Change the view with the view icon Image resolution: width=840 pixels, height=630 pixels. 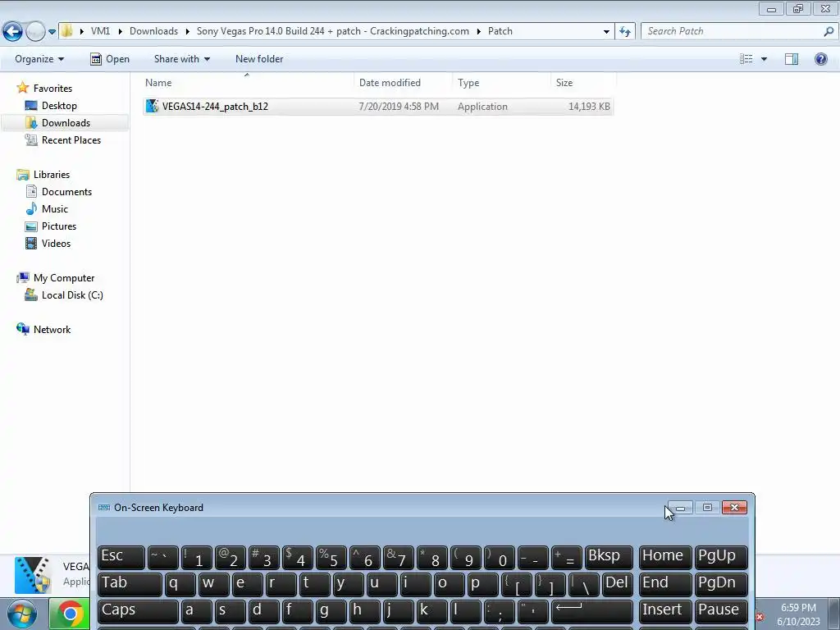[x=746, y=59]
